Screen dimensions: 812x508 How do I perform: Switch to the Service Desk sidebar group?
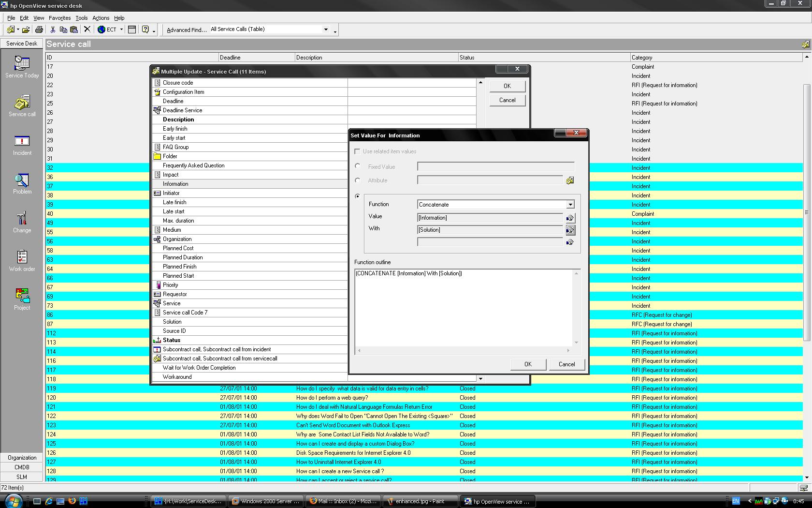coord(22,44)
